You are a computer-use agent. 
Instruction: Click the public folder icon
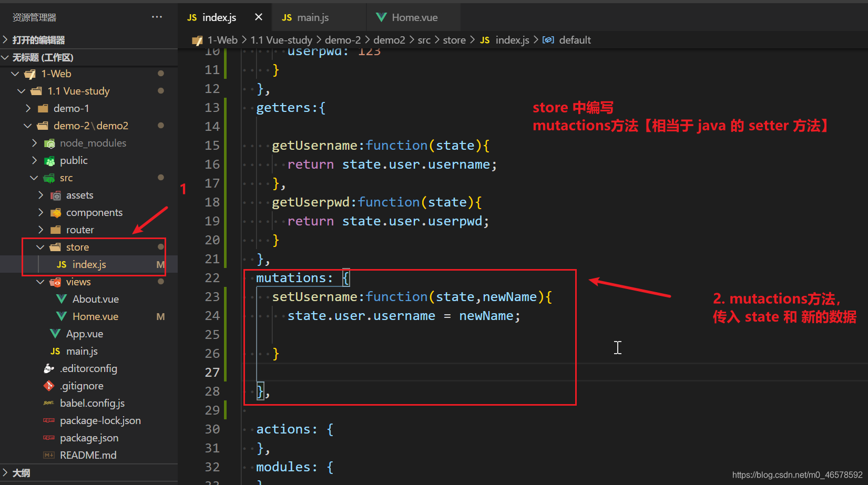click(x=49, y=161)
